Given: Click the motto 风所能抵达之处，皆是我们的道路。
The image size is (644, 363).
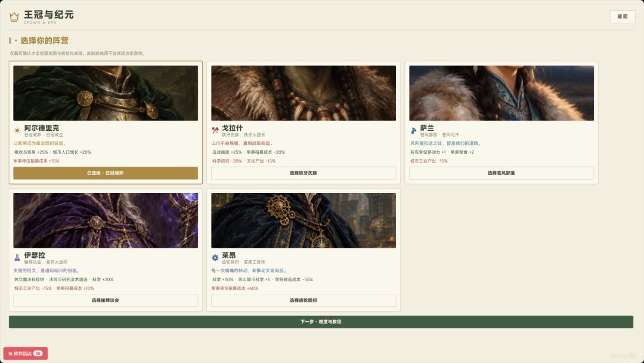Looking at the screenshot, I should point(445,143).
